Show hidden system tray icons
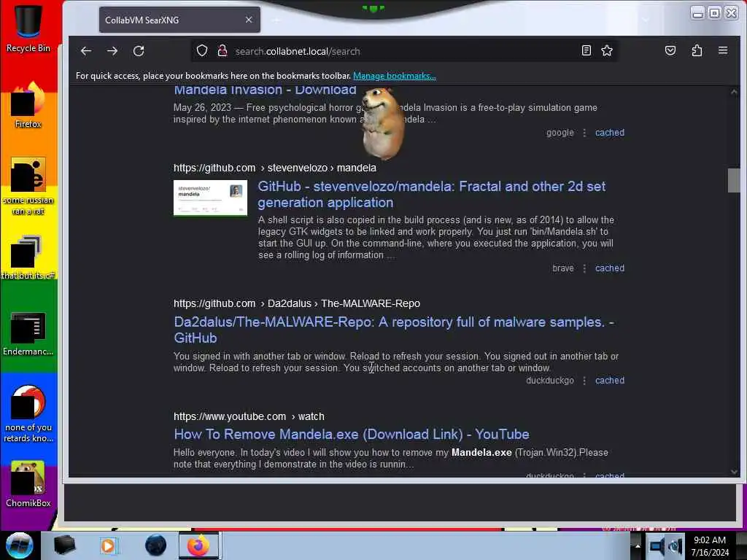This screenshot has width=747, height=560. (638, 545)
